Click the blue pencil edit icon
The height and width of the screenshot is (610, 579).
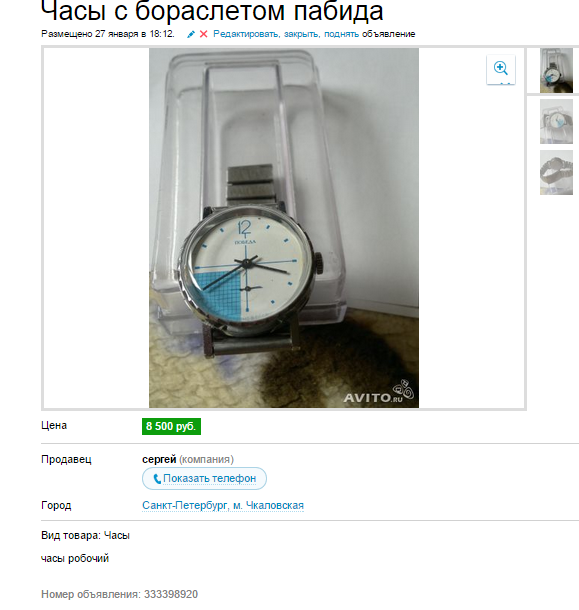[191, 34]
